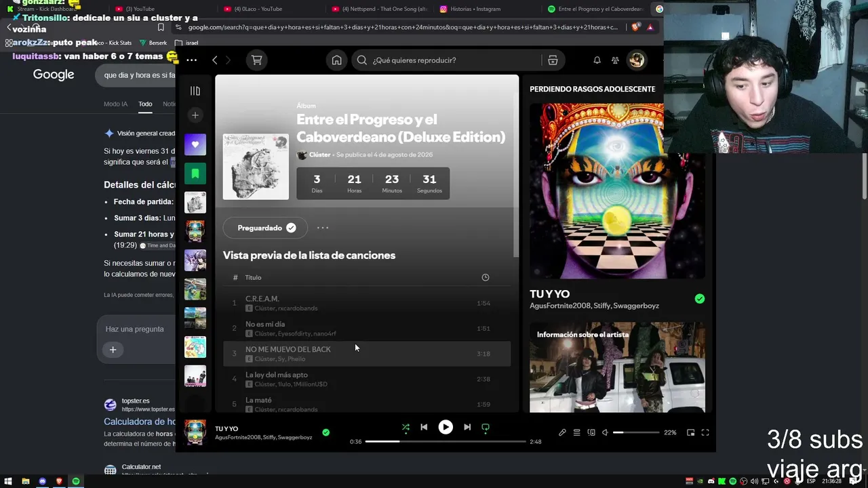Click the album cover art beside the title
The image size is (868, 488).
[256, 167]
